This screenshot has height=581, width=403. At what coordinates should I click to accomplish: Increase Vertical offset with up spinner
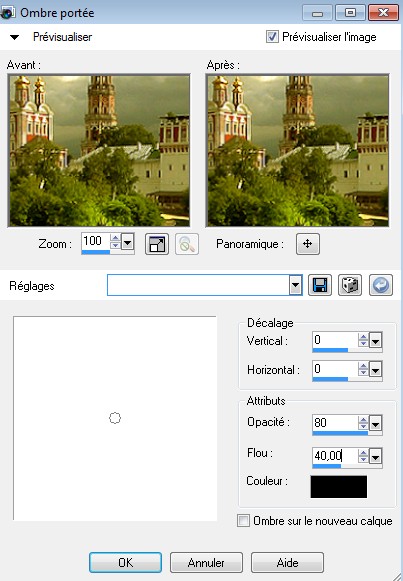363,337
